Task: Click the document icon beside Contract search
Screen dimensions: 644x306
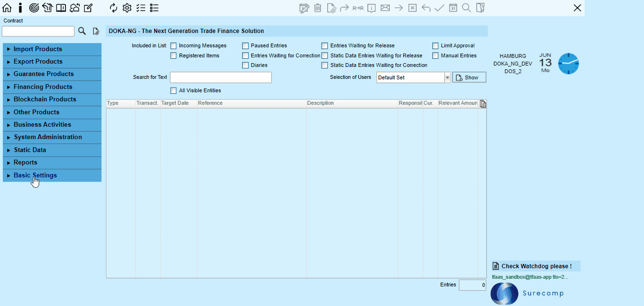Action: [x=96, y=31]
